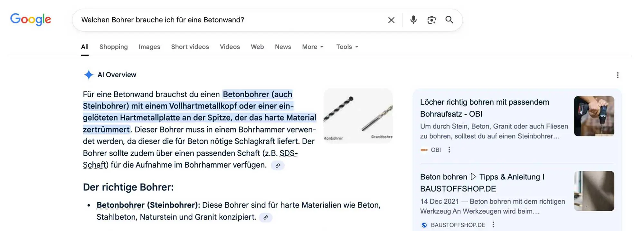The width and height of the screenshot is (644, 231).
Task: Click the Google logo
Action: tap(31, 19)
